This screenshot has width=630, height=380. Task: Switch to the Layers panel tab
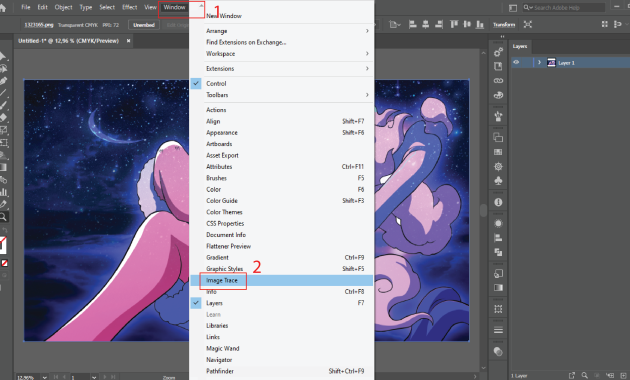tap(520, 46)
